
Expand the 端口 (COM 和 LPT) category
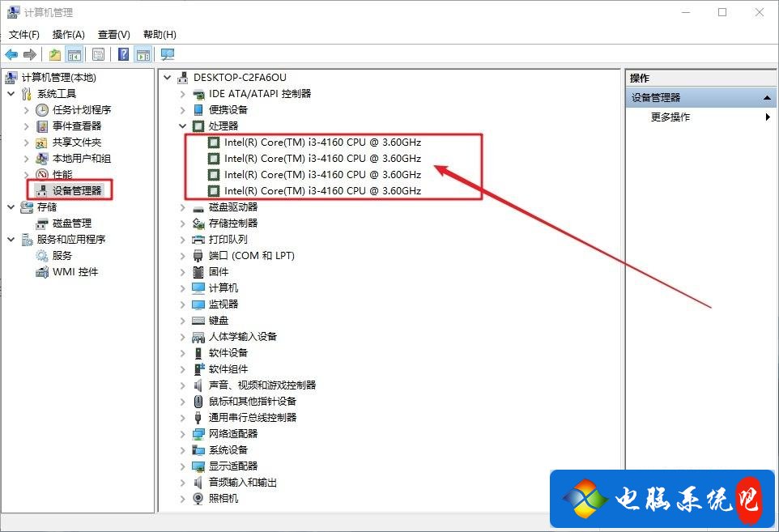(x=182, y=256)
